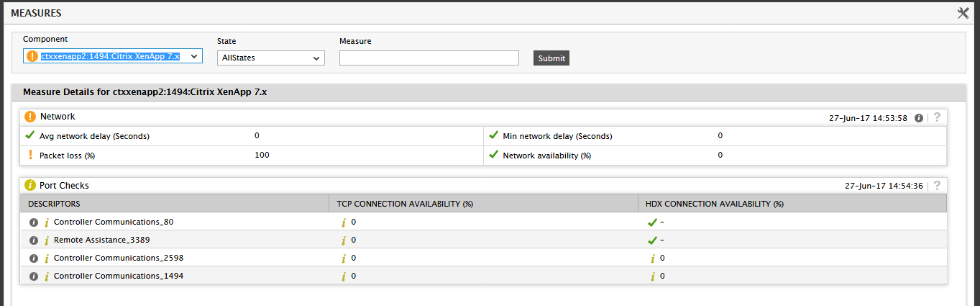
Task: Click TCP availability icon for Remote Assistance_3389
Action: (344, 240)
